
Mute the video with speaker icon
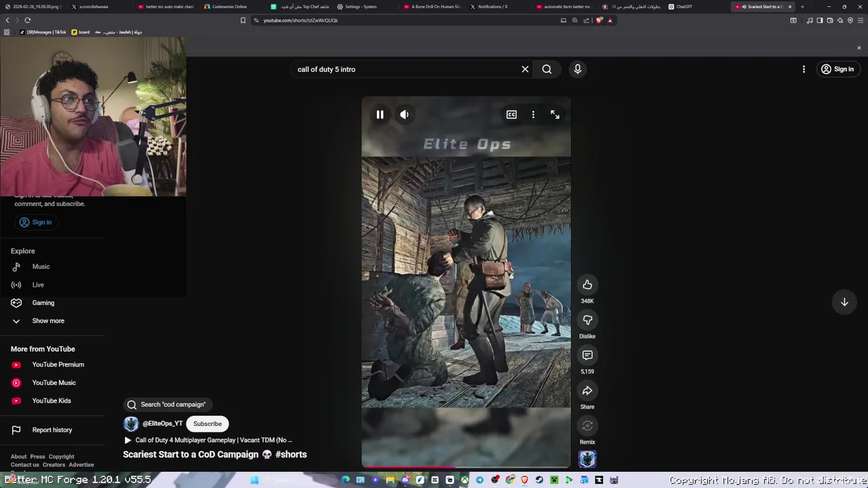click(x=404, y=115)
